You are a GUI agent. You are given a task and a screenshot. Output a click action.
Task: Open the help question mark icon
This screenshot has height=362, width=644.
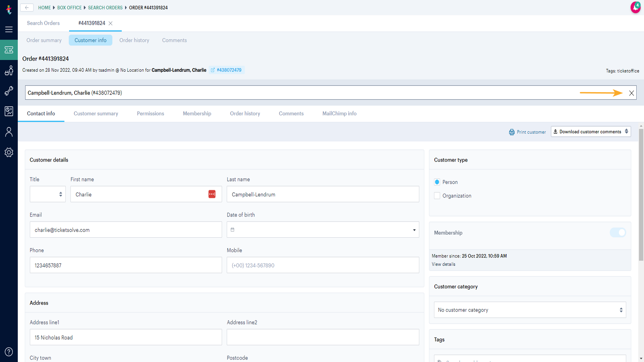point(9,352)
